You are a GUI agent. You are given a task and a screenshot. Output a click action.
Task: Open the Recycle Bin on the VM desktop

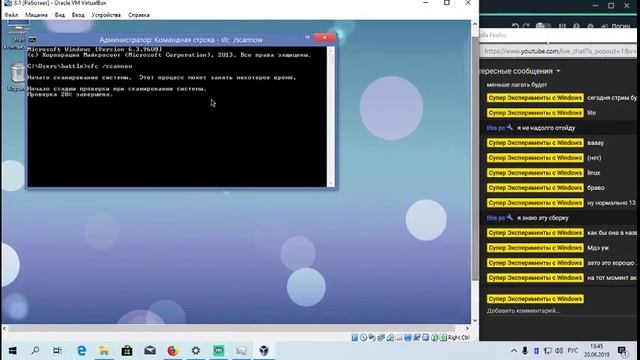tap(17, 76)
